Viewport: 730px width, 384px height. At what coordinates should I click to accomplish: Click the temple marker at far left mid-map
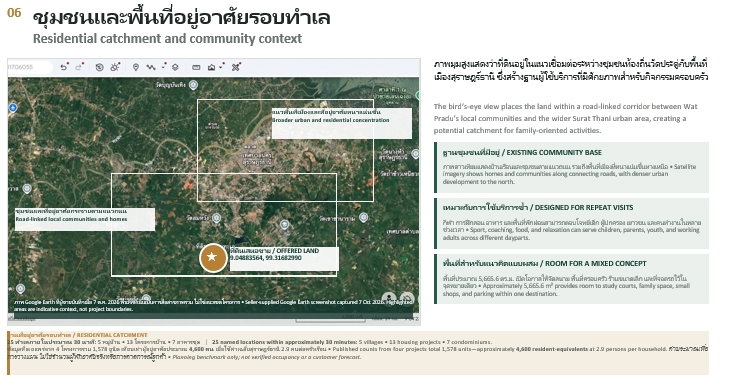click(27, 189)
